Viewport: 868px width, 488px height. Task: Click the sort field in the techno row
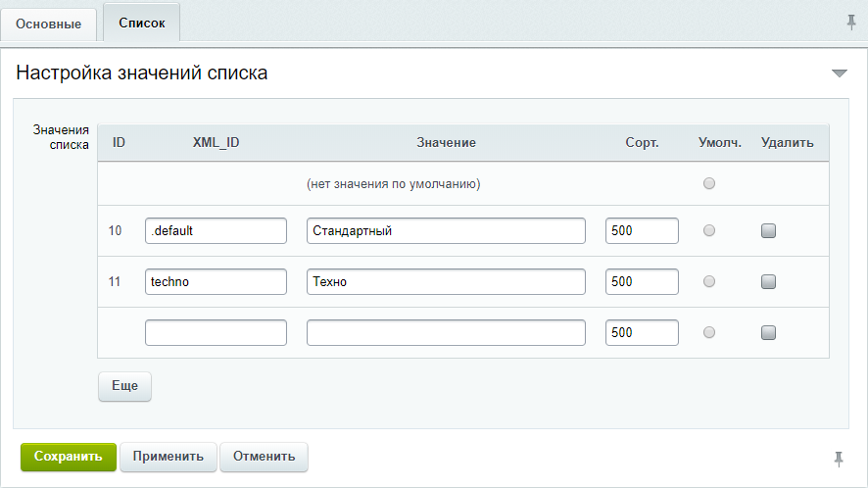pyautogui.click(x=642, y=281)
